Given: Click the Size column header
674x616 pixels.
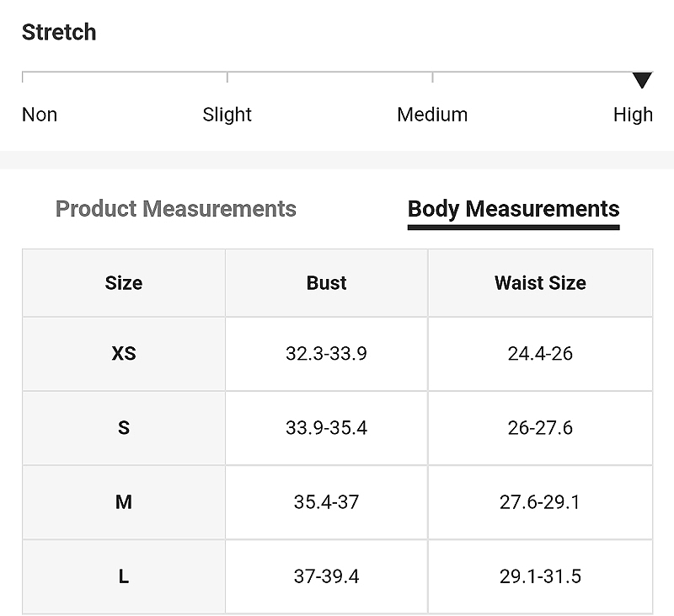Looking at the screenshot, I should coord(123,283).
